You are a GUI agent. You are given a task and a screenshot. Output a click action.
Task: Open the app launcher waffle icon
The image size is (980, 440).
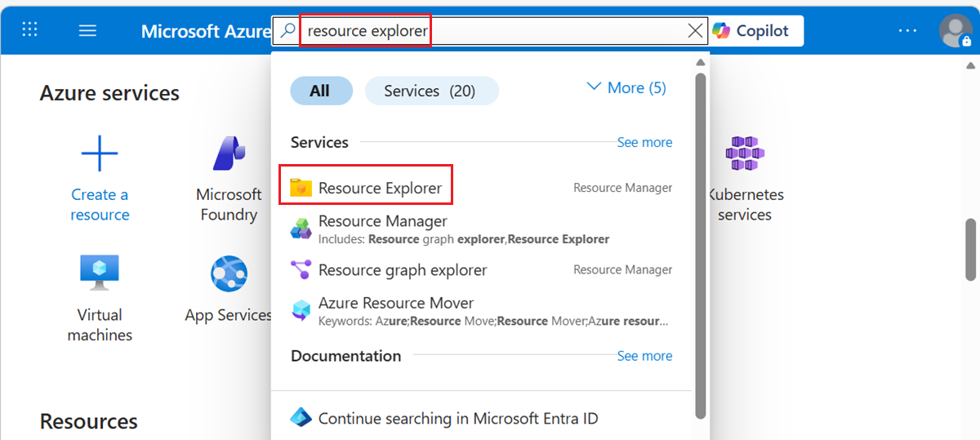(x=30, y=30)
